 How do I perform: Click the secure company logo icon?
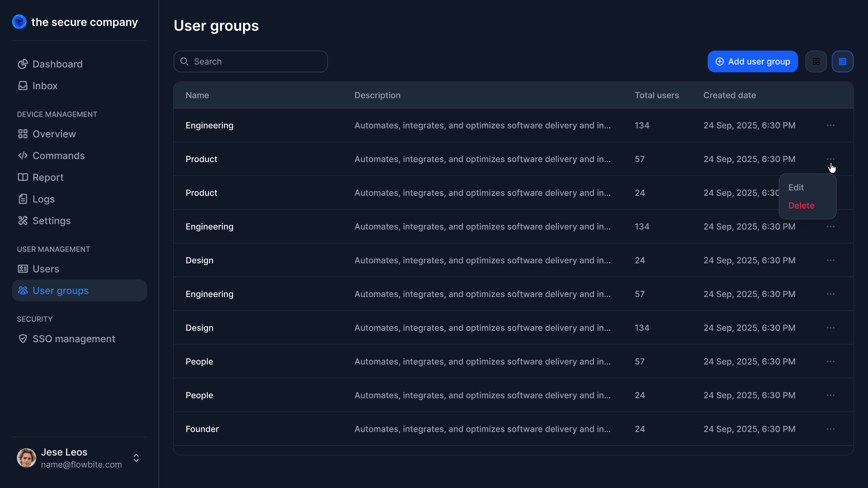[19, 22]
